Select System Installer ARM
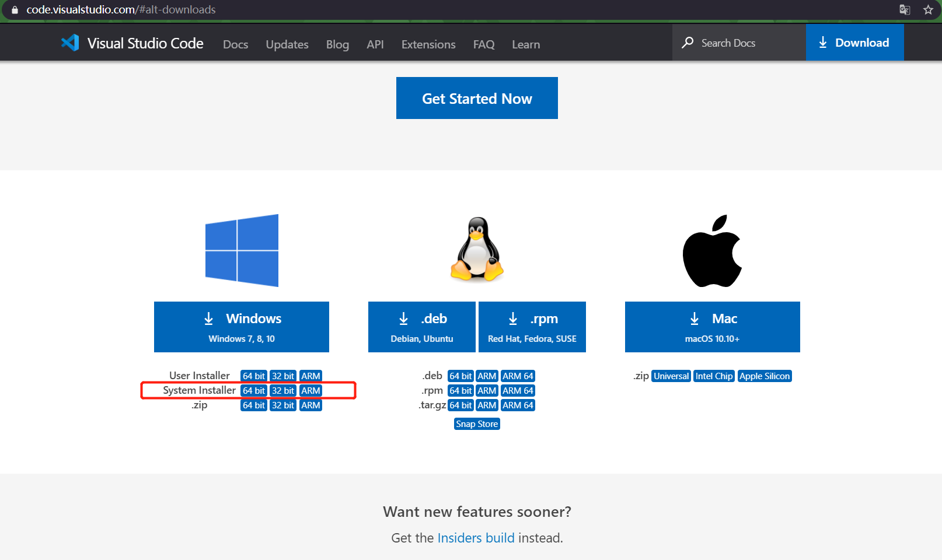The height and width of the screenshot is (560, 942). (x=310, y=391)
